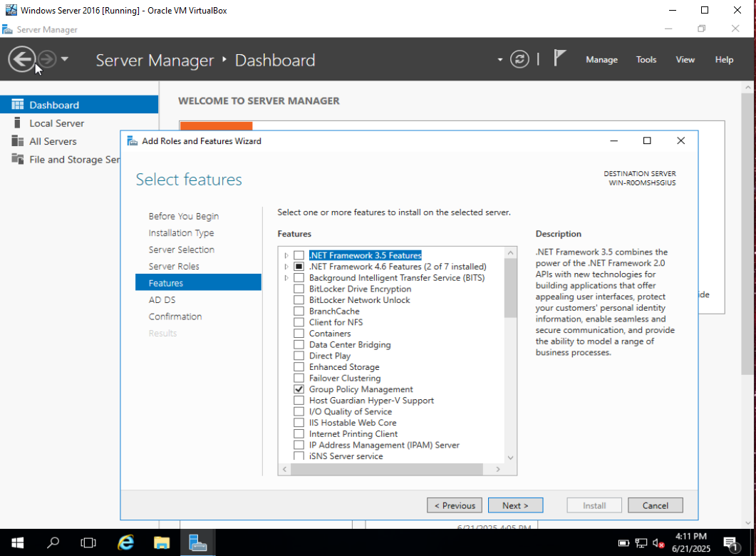Image resolution: width=756 pixels, height=556 pixels.
Task: Go to the Before You Begin step
Action: click(183, 216)
